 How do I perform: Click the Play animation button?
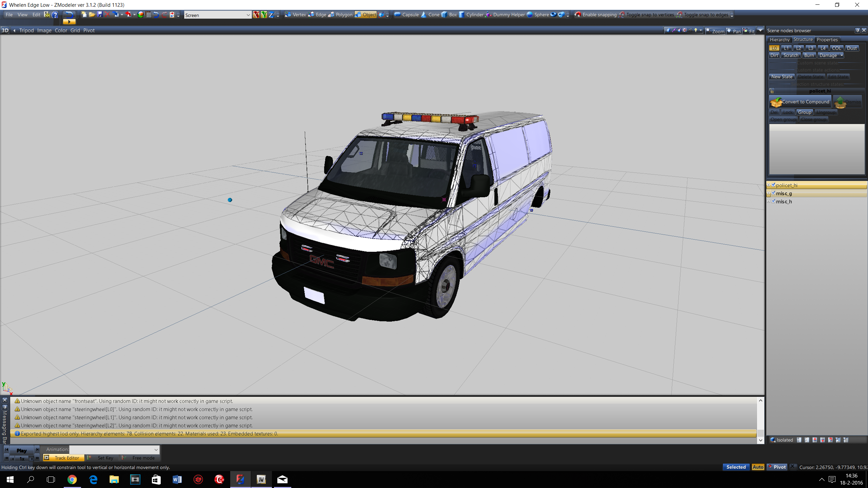[x=21, y=450]
